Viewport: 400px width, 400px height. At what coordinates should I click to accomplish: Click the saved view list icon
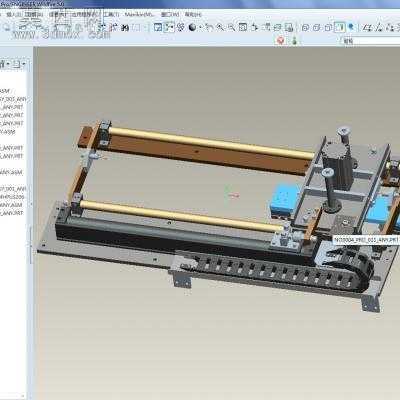tap(266, 27)
